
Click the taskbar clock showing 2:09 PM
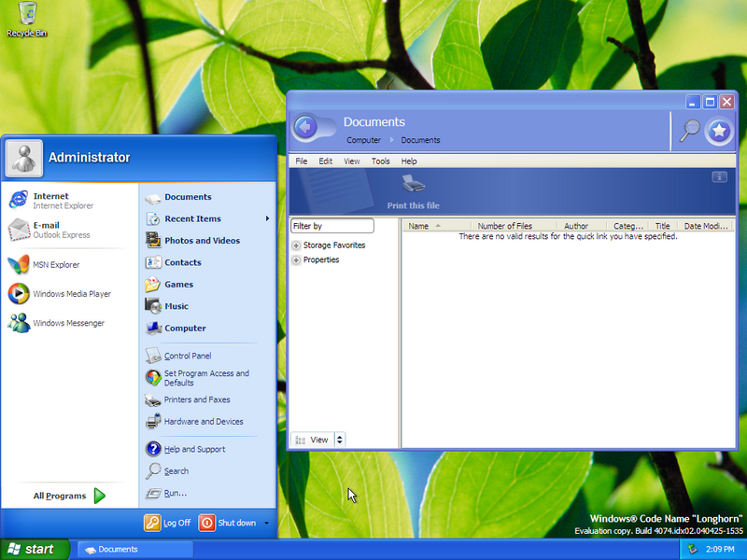coord(720,550)
